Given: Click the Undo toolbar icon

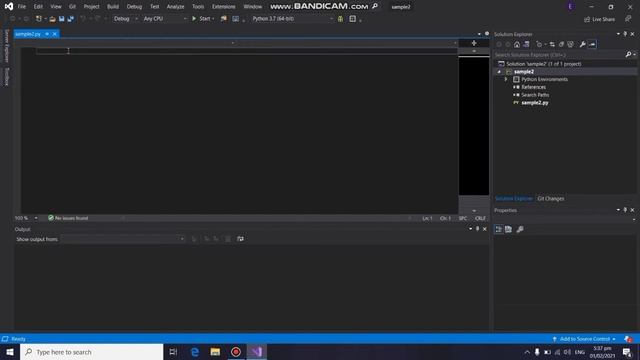Looking at the screenshot, I should point(83,19).
